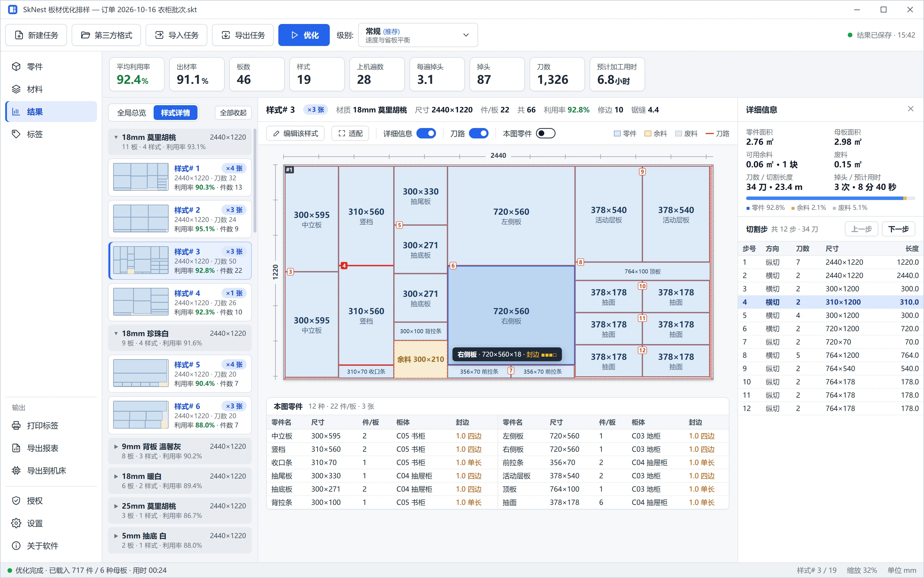Click the 余料 legend color swatch
The width and height of the screenshot is (924, 578).
point(648,134)
